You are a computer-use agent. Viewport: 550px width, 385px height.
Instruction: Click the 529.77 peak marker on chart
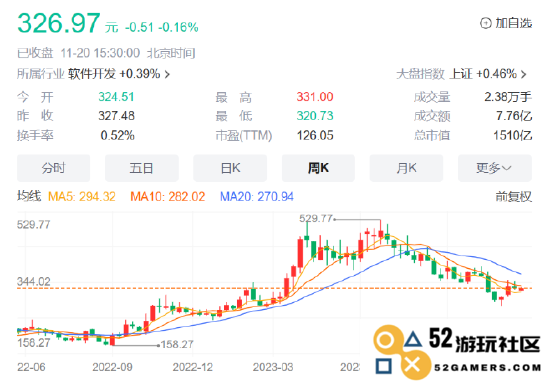click(x=316, y=219)
